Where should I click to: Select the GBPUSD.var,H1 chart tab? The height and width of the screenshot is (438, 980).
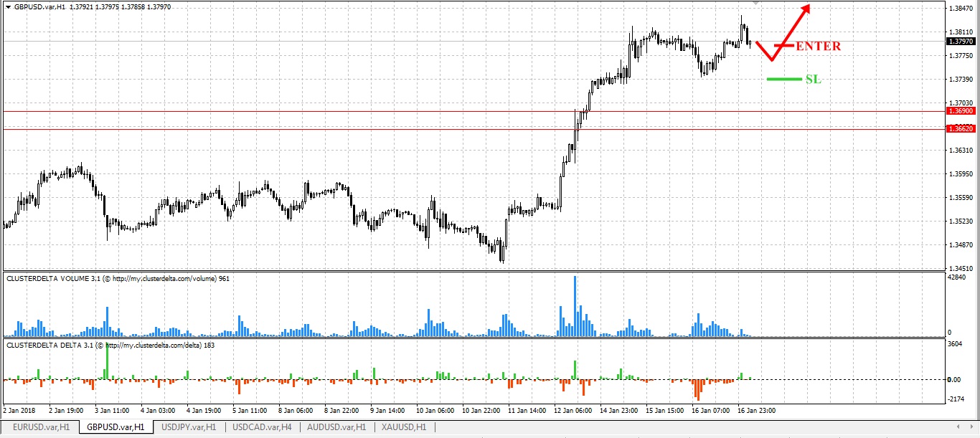click(116, 427)
